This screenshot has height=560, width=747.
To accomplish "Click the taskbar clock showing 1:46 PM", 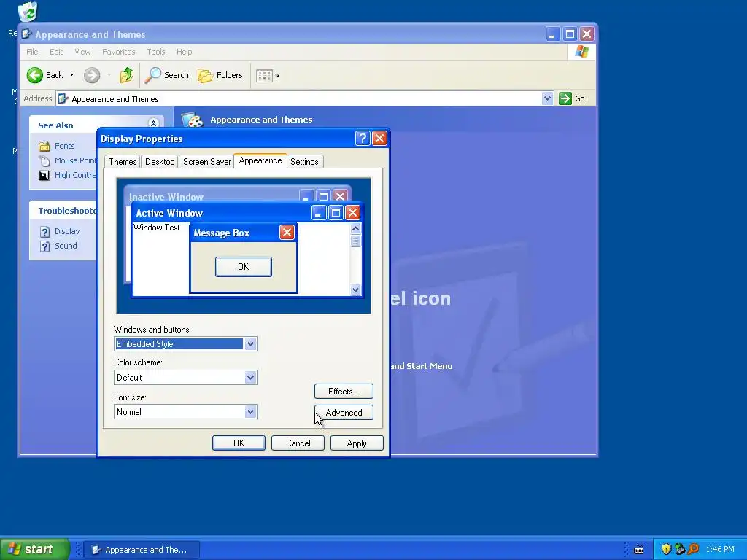I will [720, 550].
